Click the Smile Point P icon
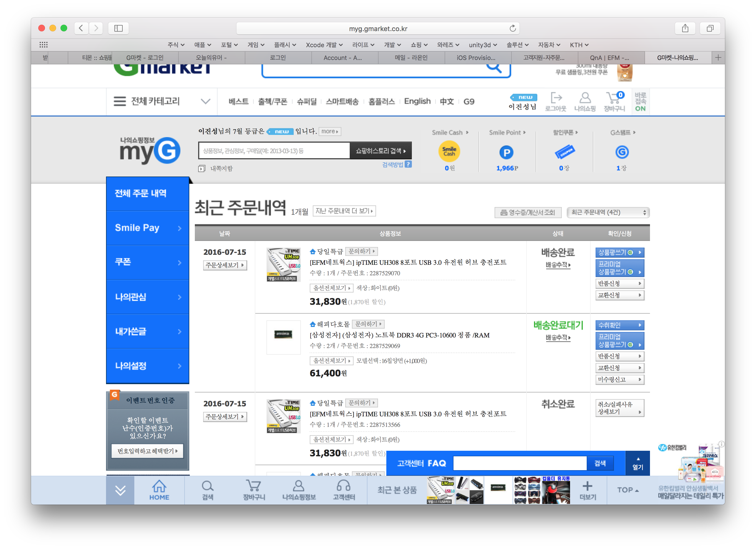 [x=506, y=152]
